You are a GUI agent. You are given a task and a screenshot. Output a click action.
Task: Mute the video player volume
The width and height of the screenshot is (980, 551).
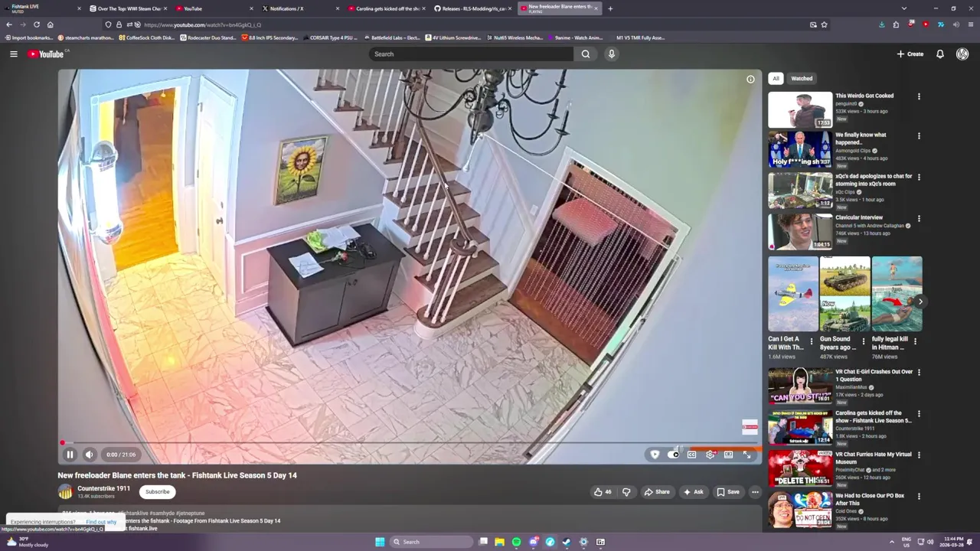point(90,455)
